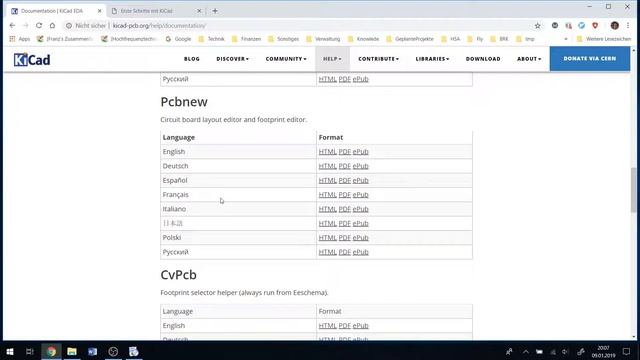Open Pcbnew English HTML documentation

pyautogui.click(x=327, y=151)
